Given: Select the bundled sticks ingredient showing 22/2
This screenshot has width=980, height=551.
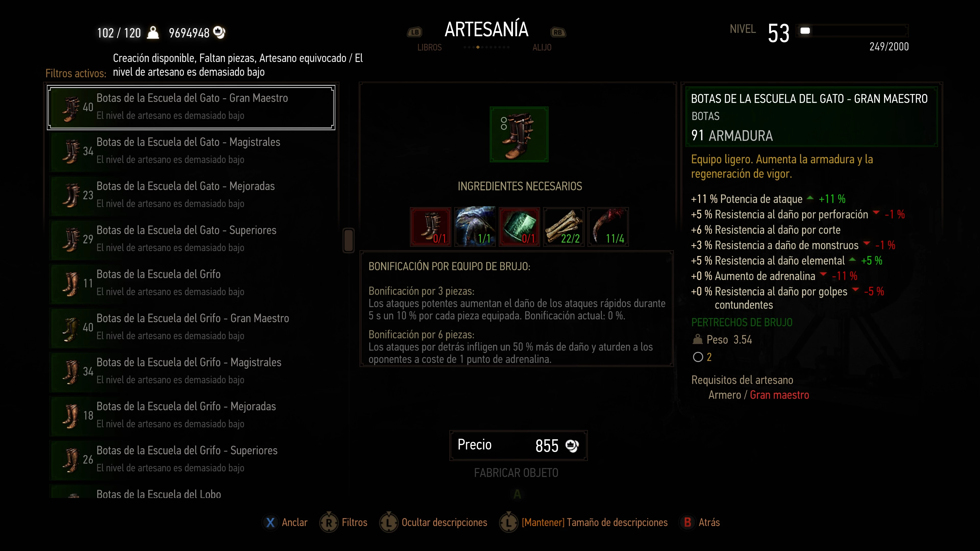Looking at the screenshot, I should [x=564, y=227].
